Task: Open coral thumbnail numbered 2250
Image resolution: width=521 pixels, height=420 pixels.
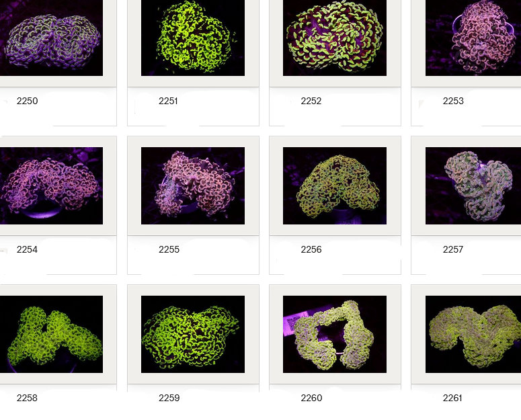Action: click(51, 38)
